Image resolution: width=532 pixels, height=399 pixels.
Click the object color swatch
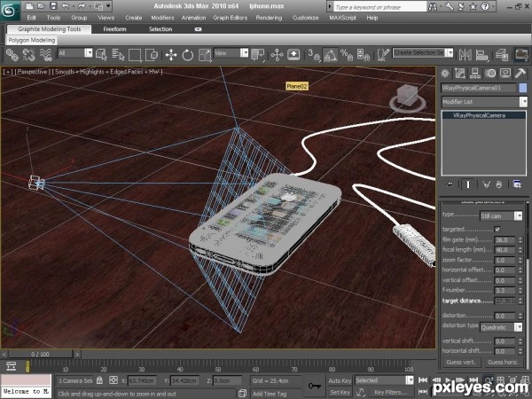[x=523, y=88]
